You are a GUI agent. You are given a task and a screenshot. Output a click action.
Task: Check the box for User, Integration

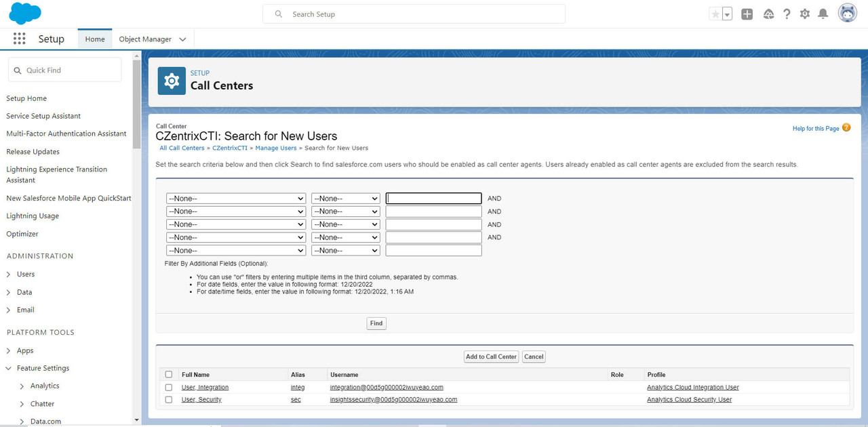169,388
